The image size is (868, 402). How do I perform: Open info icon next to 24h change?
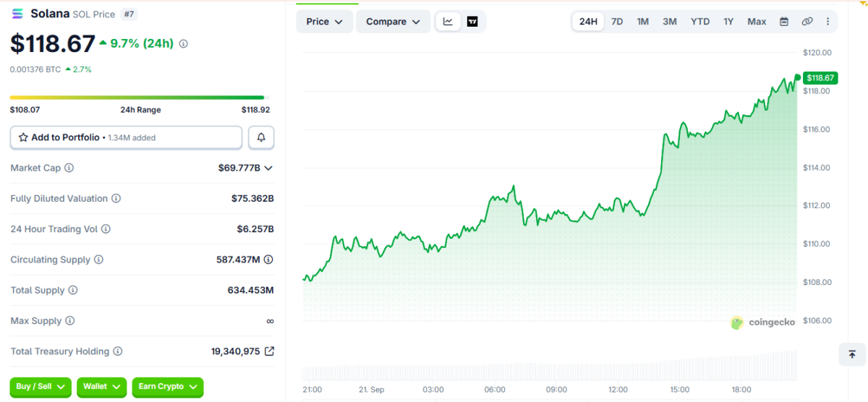(183, 44)
